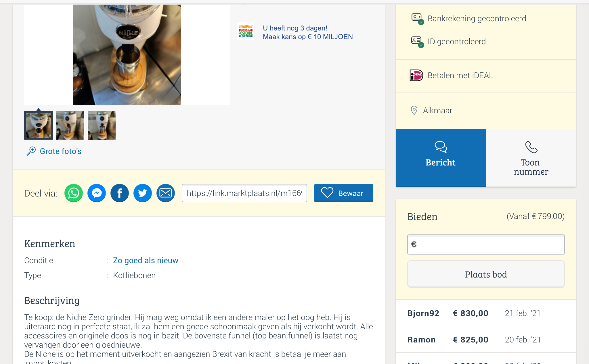Click the iDEAL payment logo
The width and height of the screenshot is (589, 364).
(416, 76)
